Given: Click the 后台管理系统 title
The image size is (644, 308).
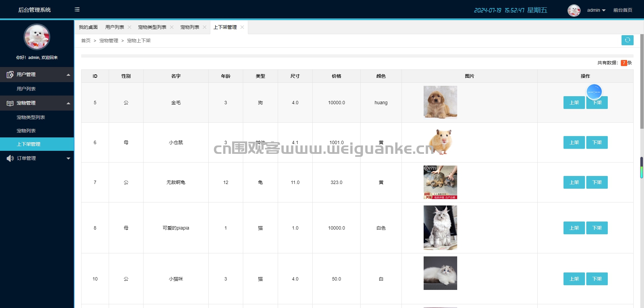Looking at the screenshot, I should pos(35,10).
